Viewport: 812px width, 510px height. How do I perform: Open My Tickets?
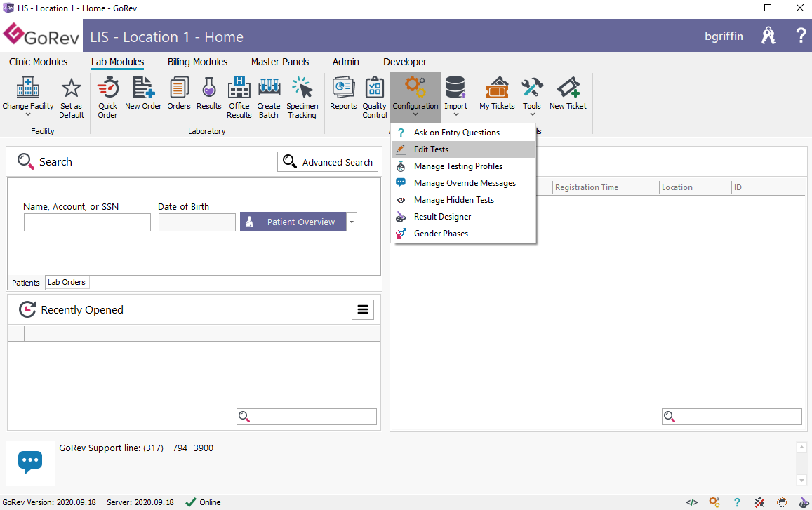click(497, 93)
